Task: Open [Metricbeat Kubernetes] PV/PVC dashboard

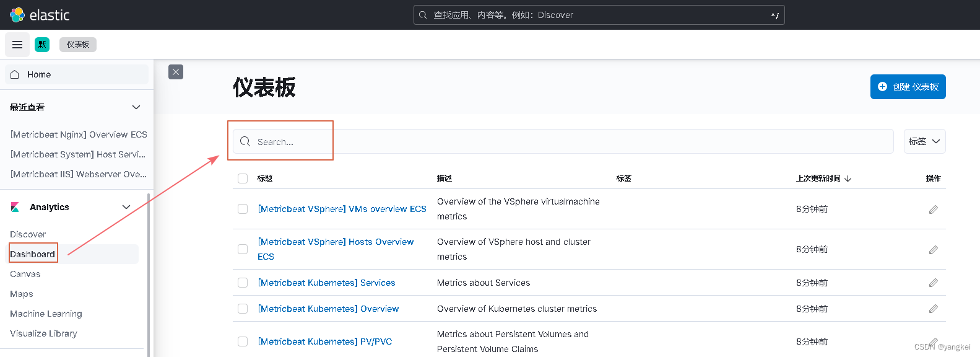Action: tap(324, 342)
